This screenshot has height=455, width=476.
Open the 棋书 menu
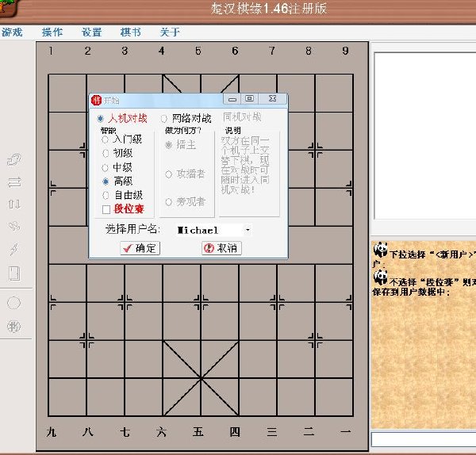pyautogui.click(x=131, y=32)
